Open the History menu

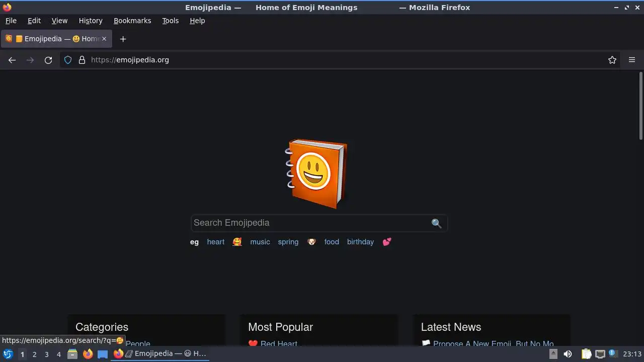click(x=91, y=21)
